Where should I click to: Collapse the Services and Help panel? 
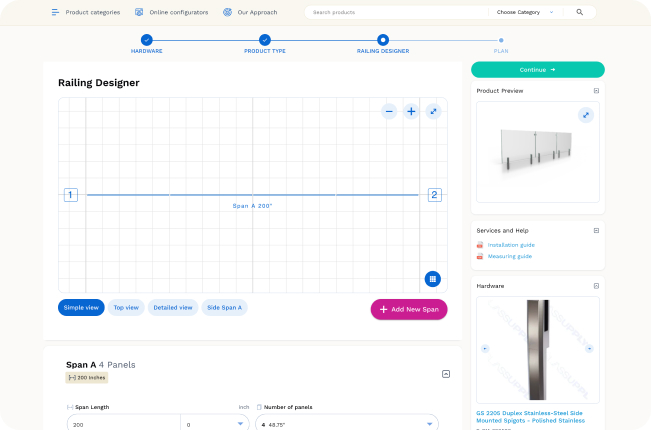(596, 230)
